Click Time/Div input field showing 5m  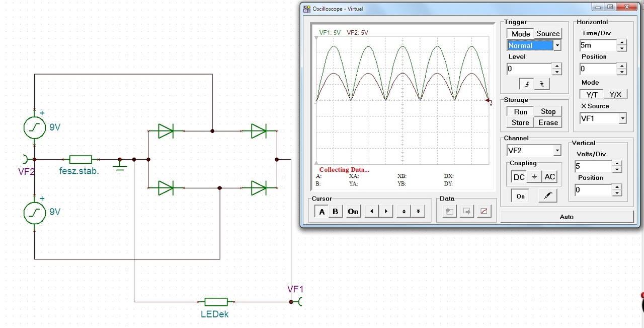[598, 45]
